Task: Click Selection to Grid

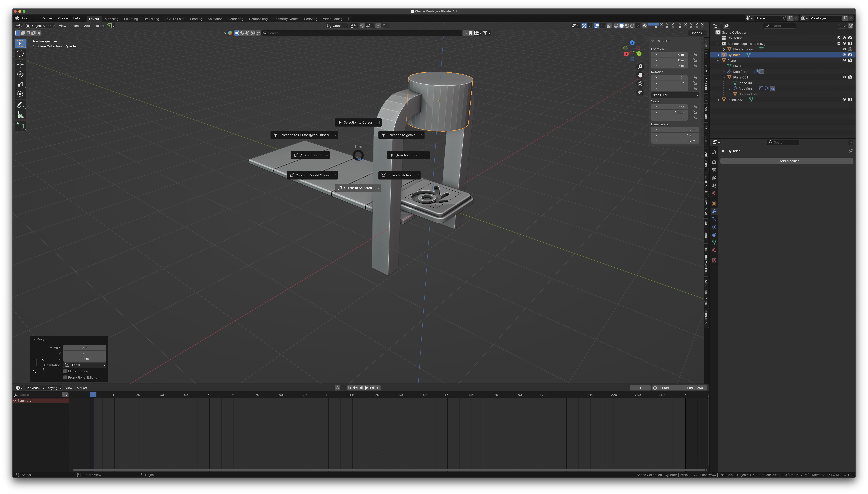Action: pyautogui.click(x=408, y=155)
